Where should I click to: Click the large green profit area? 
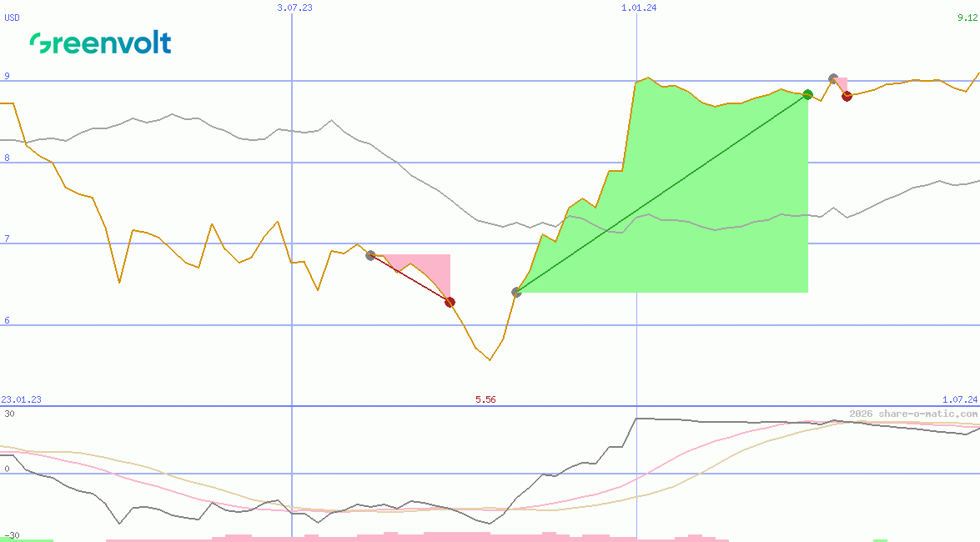click(709, 208)
